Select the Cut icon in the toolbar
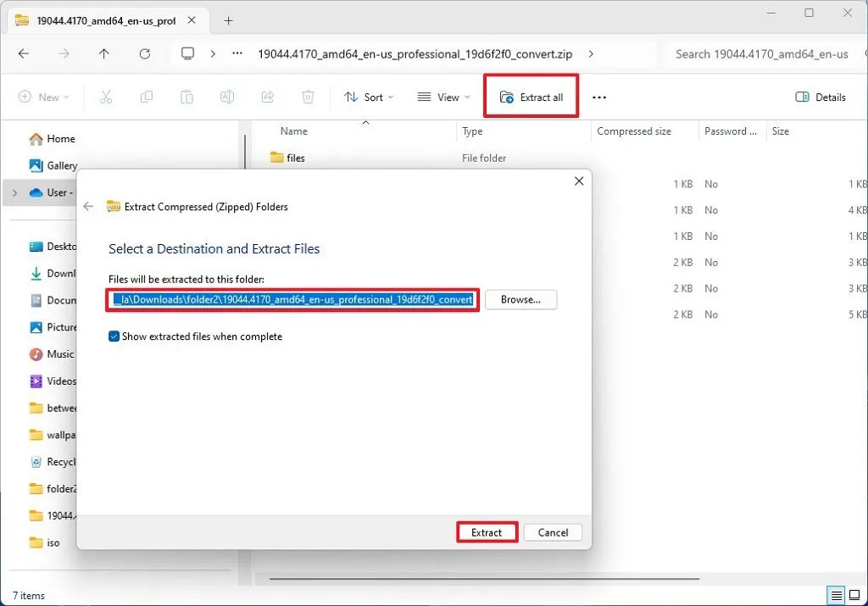The width and height of the screenshot is (868, 606). (x=106, y=97)
